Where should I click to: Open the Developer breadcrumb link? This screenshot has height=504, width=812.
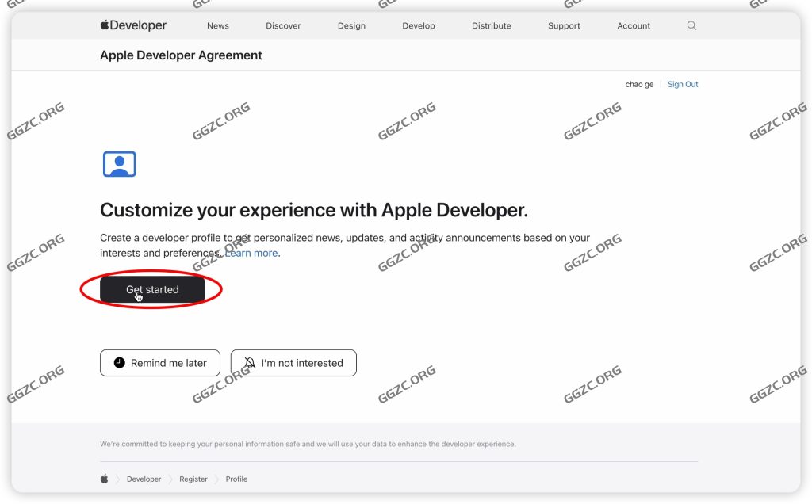(x=143, y=479)
